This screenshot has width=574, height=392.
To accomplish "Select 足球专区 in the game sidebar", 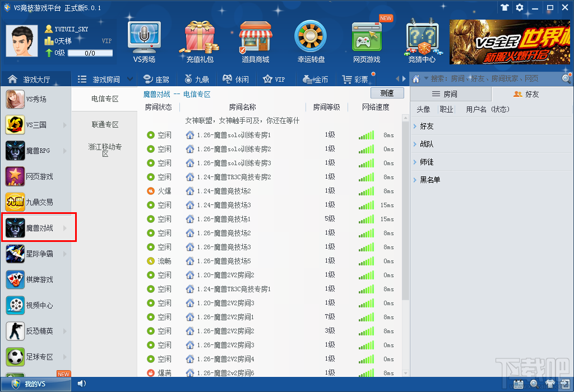I will pos(36,357).
